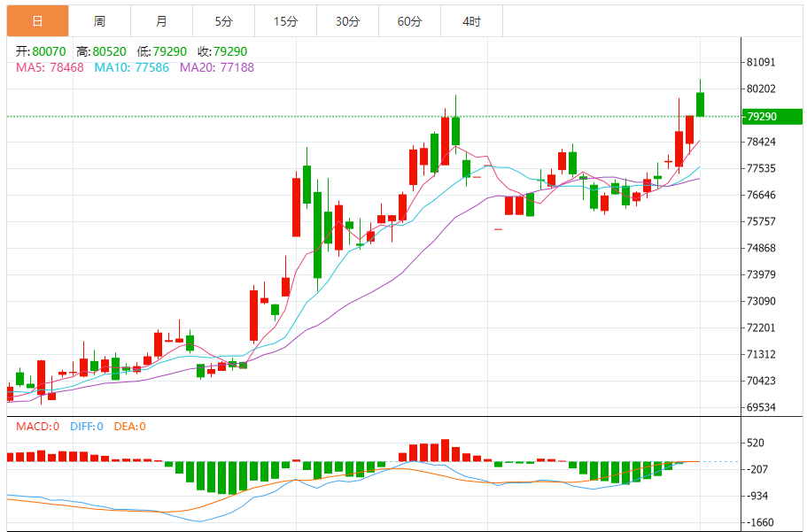Click the 73090 price axis label

[761, 301]
